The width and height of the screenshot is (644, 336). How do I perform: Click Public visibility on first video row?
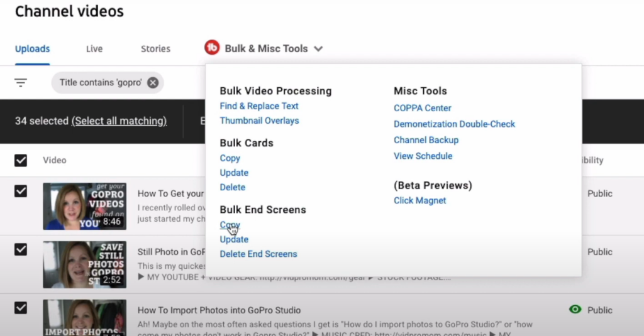(599, 193)
